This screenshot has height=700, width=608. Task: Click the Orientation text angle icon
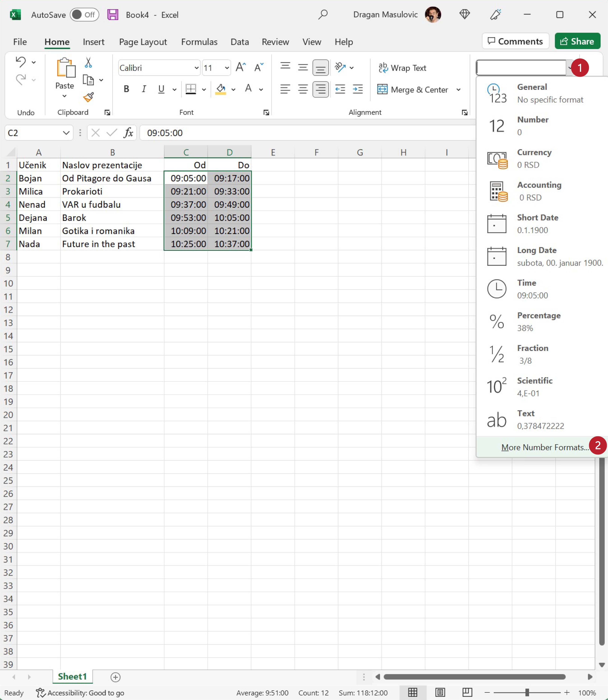(340, 67)
